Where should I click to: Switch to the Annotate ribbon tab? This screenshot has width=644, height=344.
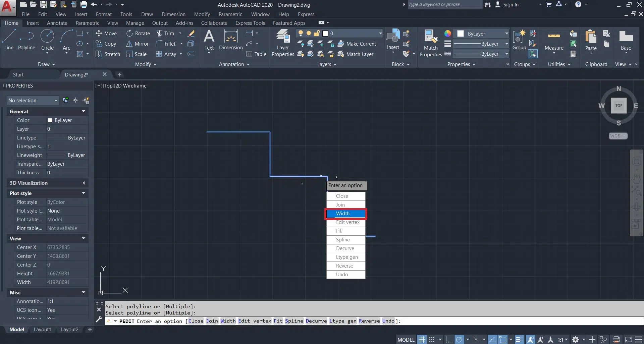click(57, 23)
